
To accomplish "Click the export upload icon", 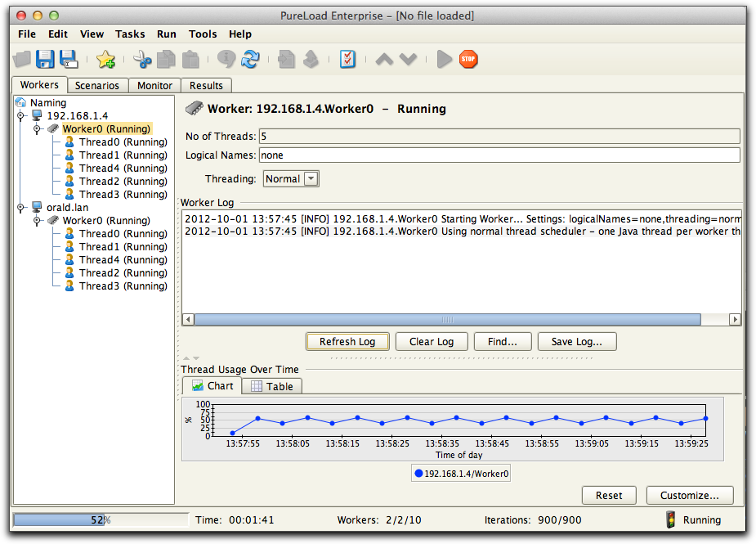I will (x=311, y=60).
